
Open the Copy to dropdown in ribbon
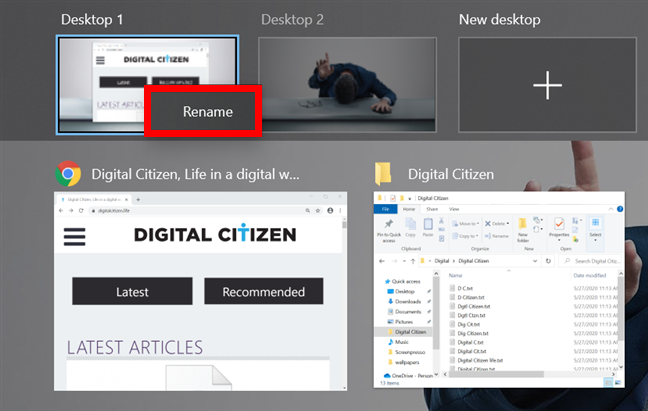[x=465, y=236]
